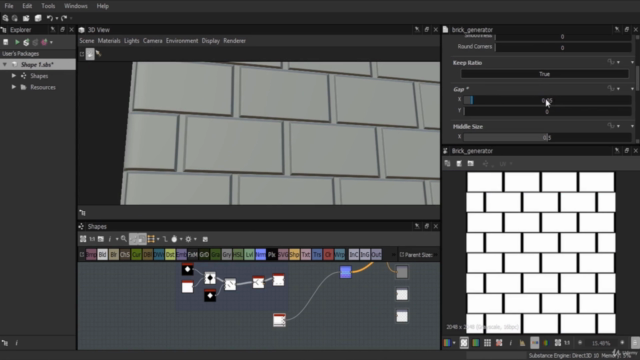Open the Tools menu
The image size is (640, 360).
48,6
